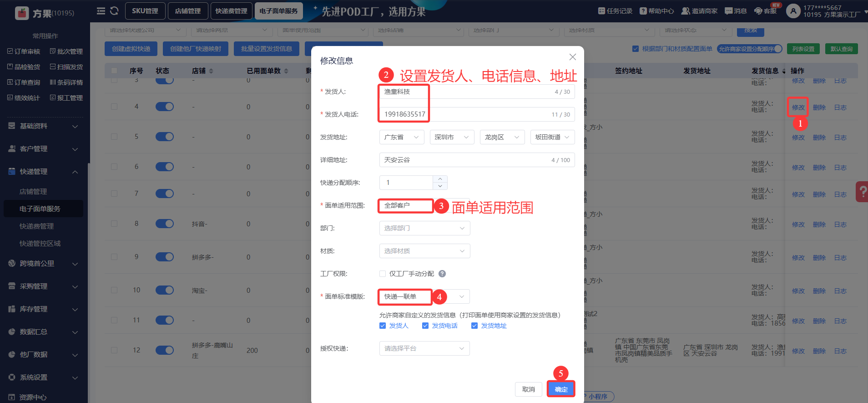Screen dimensions: 868x403
Task: Toggle 仅工厂手动分配 checkbox
Action: click(x=383, y=274)
